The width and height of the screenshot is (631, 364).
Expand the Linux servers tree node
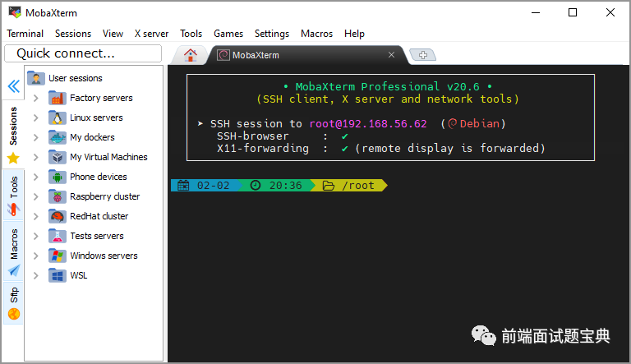tap(36, 118)
